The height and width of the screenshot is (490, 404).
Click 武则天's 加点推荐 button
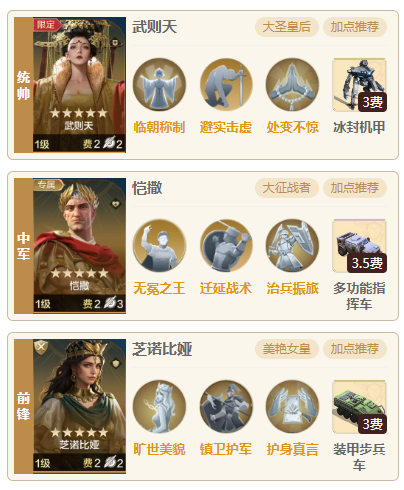[355, 27]
